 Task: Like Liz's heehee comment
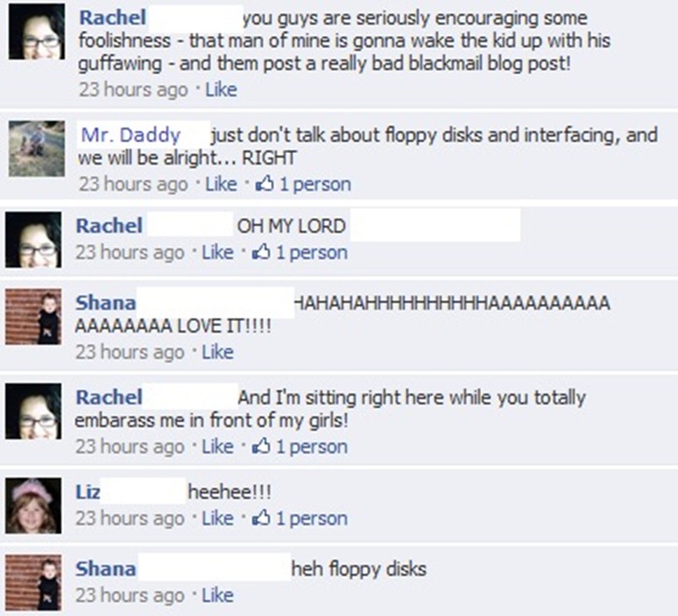coord(218,518)
